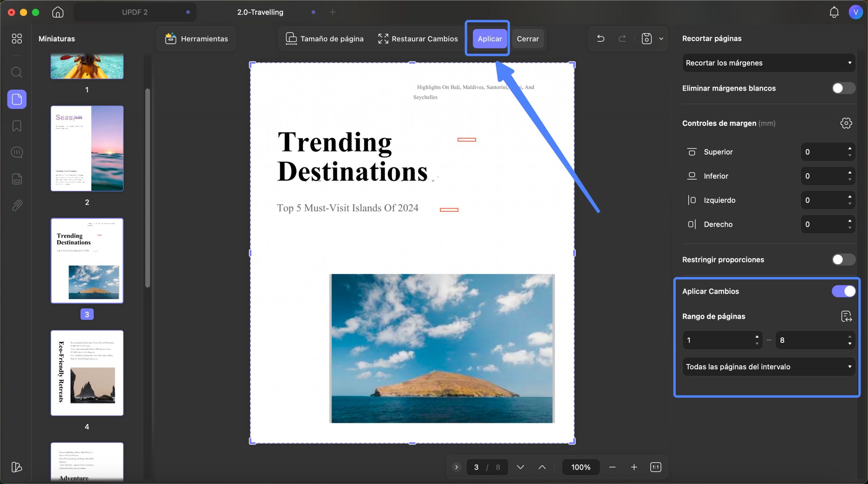Select the page organize tool icon
The height and width of the screenshot is (484, 868).
[17, 99]
